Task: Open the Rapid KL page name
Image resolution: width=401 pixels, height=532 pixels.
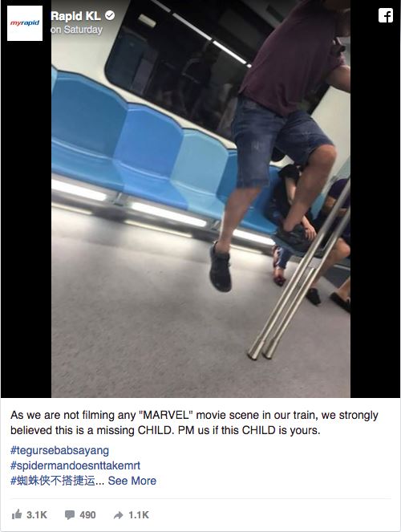Action: [x=75, y=16]
